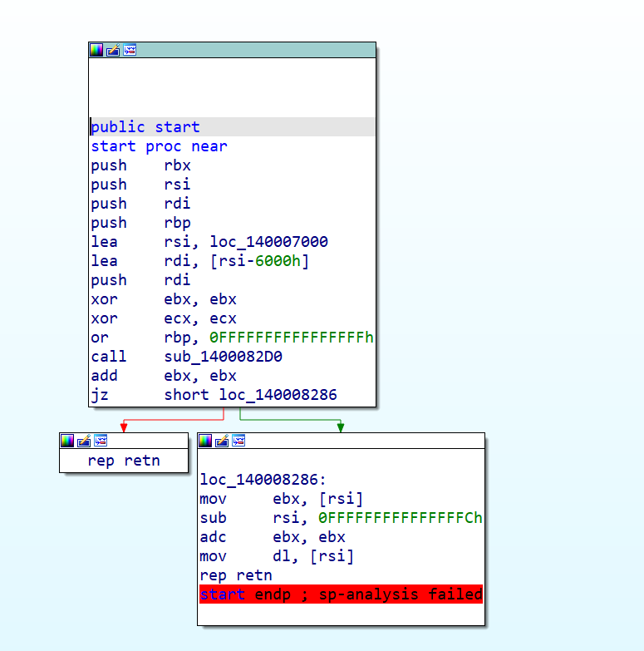Image resolution: width=644 pixels, height=651 pixels.
Task: Click 'rep retn' in loc_140008286 node
Action: (x=236, y=575)
